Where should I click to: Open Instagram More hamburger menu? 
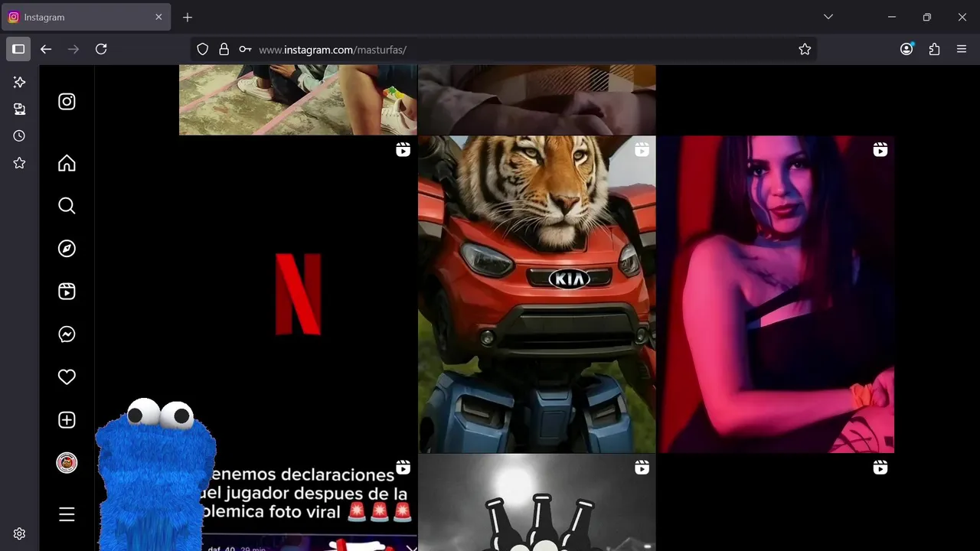pos(67,514)
